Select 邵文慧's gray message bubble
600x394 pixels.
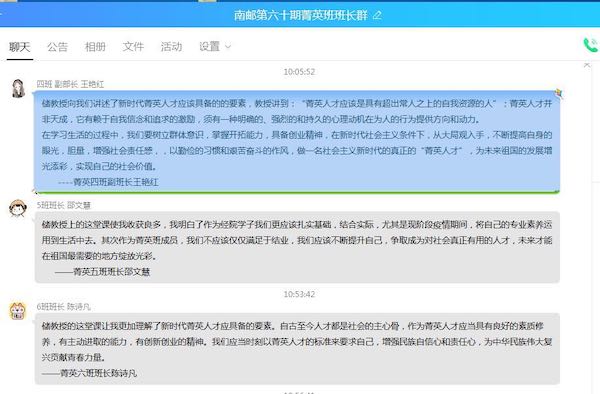[x=297, y=247]
